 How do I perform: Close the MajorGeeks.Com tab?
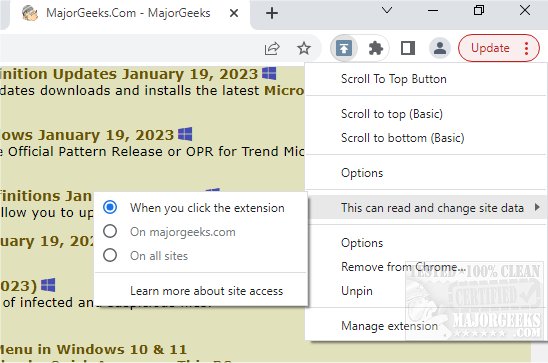point(234,13)
